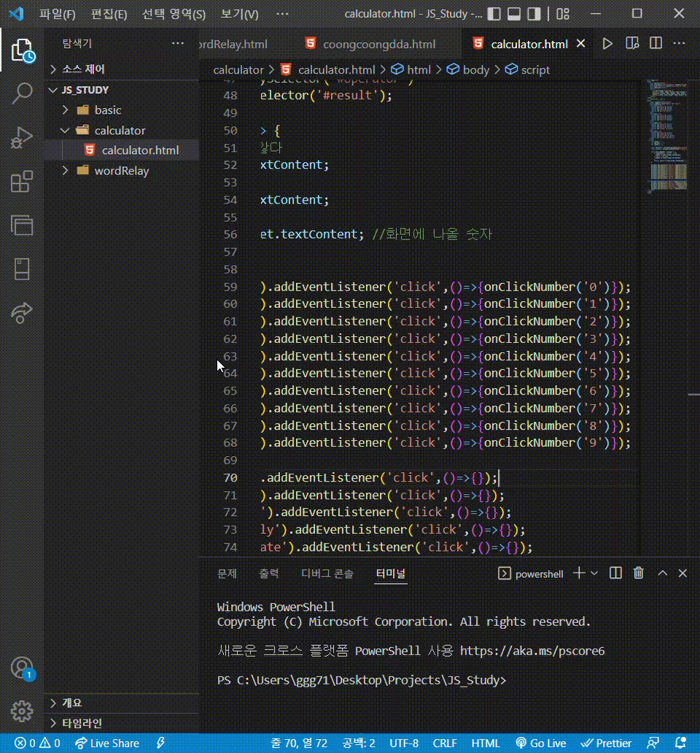Close the terminal panel
Screen dimensions: 700x753
pyautogui.click(x=682, y=573)
